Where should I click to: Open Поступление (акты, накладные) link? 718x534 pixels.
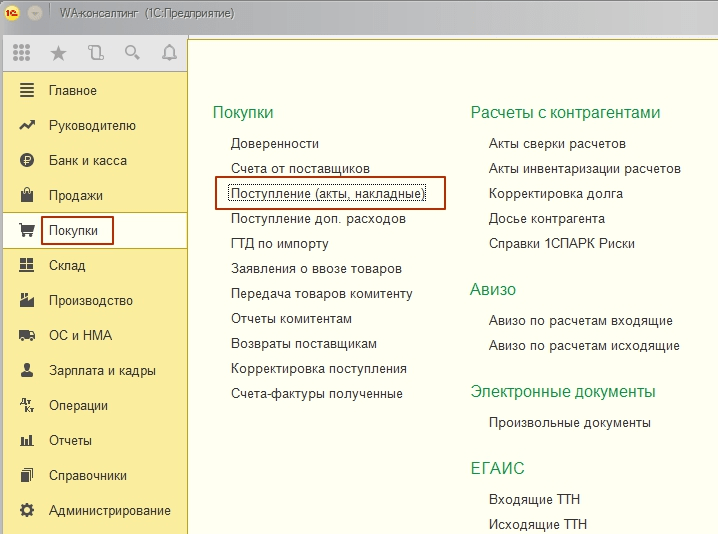(x=328, y=193)
